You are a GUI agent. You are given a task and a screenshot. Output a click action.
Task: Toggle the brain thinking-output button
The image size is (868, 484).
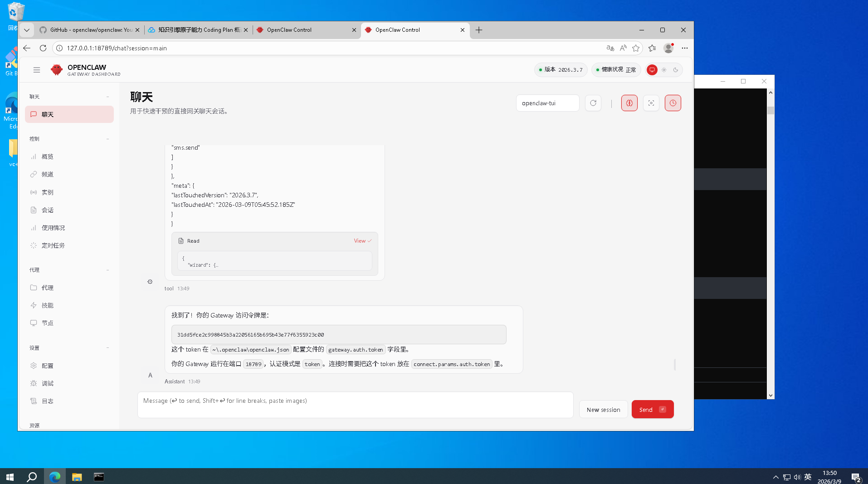tap(629, 103)
